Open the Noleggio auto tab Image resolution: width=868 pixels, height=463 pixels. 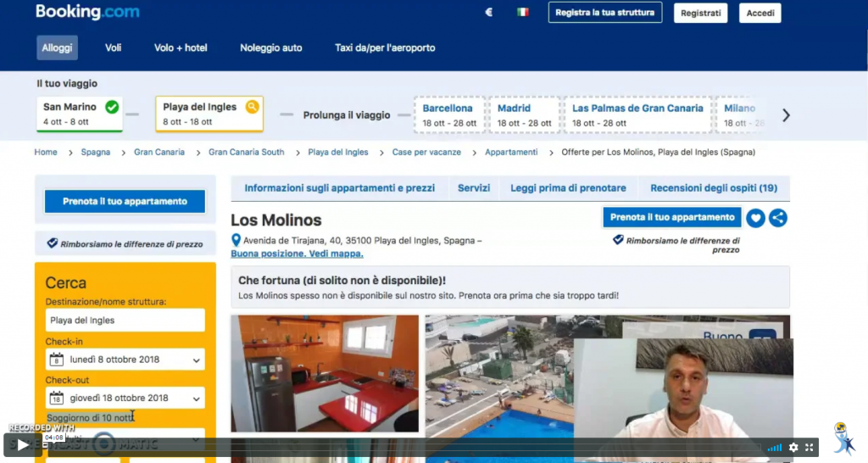click(x=270, y=47)
